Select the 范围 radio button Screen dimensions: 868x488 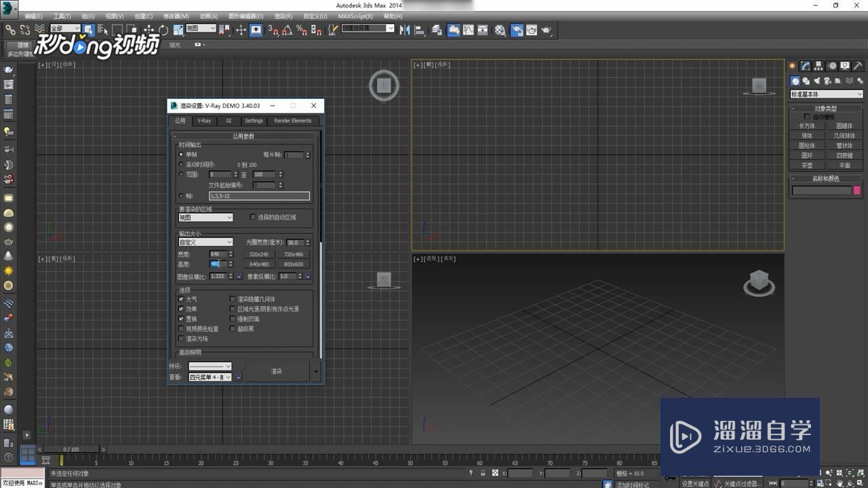181,174
